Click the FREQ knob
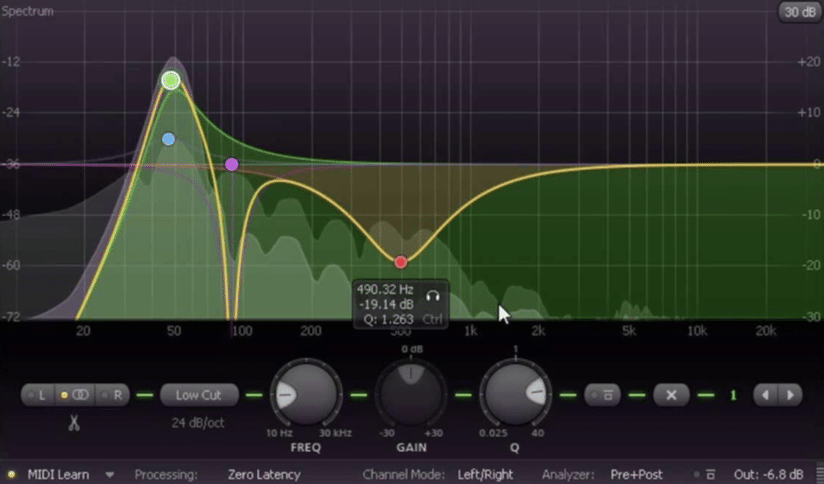The height and width of the screenshot is (484, 824). pyautogui.click(x=305, y=394)
